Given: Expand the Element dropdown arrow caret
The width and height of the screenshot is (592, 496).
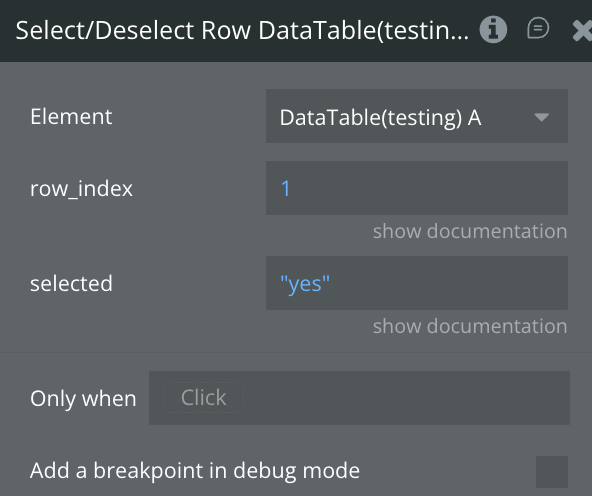Looking at the screenshot, I should [542, 117].
